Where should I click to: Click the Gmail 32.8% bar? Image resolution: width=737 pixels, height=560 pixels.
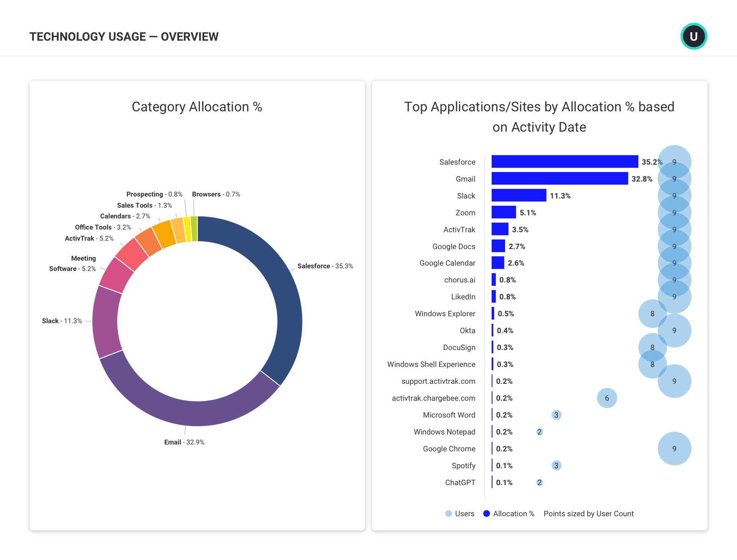(x=560, y=178)
